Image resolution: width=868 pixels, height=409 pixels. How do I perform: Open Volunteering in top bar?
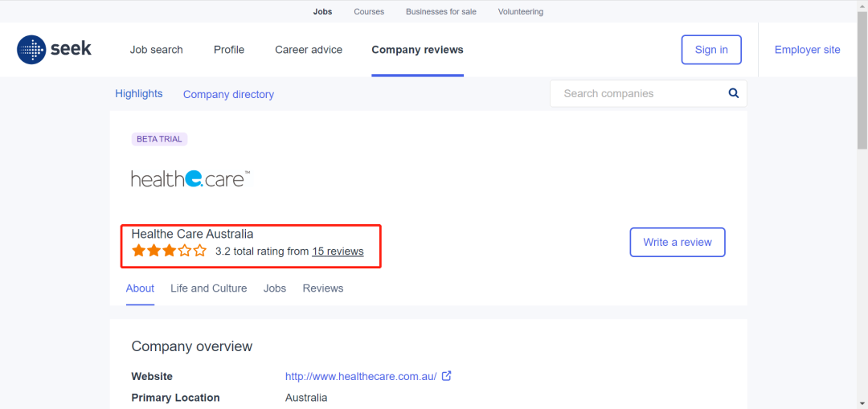[x=520, y=11]
